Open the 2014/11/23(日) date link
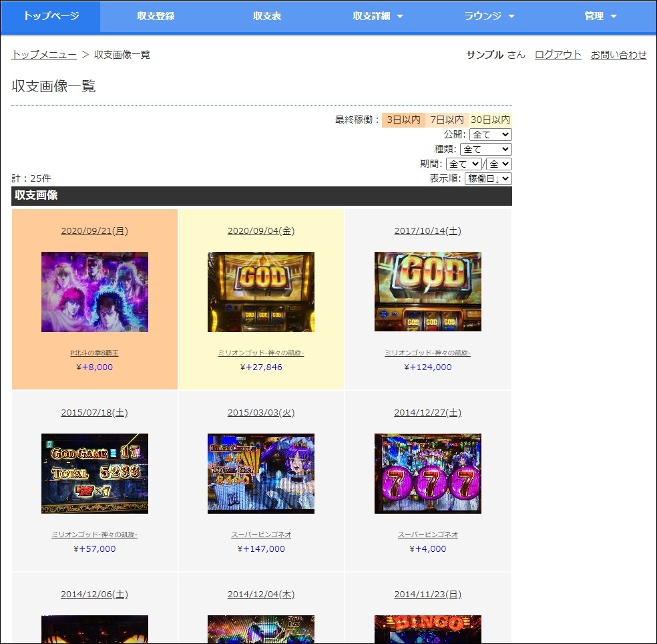The image size is (657, 644). point(428,594)
